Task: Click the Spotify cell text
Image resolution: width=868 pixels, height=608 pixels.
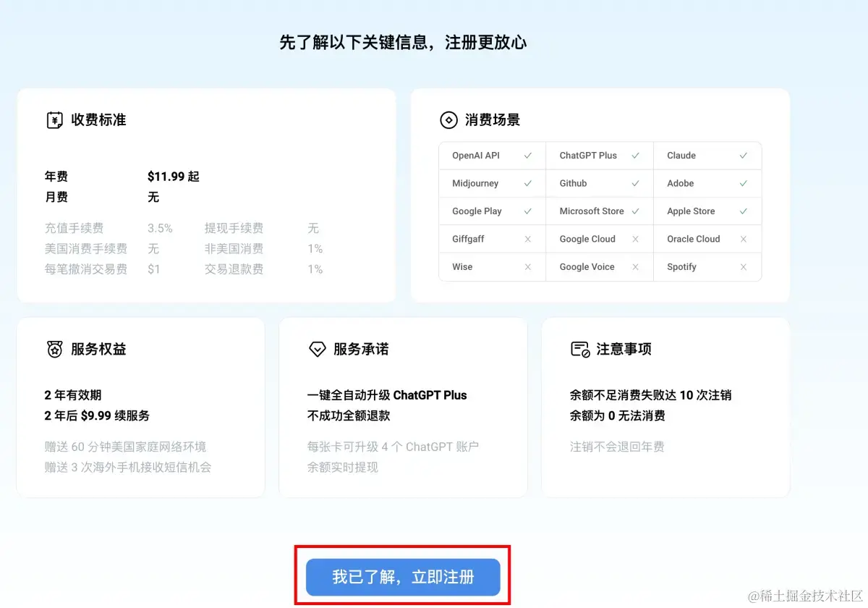Action: tap(681, 267)
